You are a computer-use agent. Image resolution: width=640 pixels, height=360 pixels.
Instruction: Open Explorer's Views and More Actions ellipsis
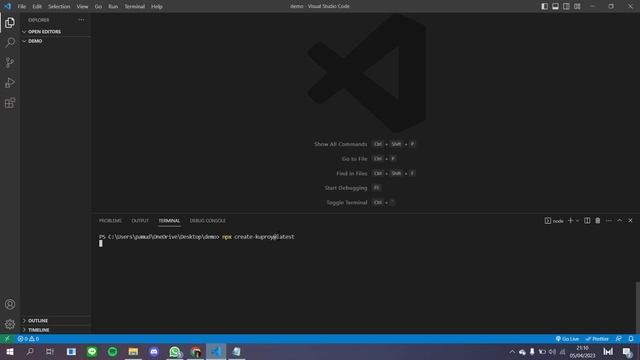[x=81, y=20]
